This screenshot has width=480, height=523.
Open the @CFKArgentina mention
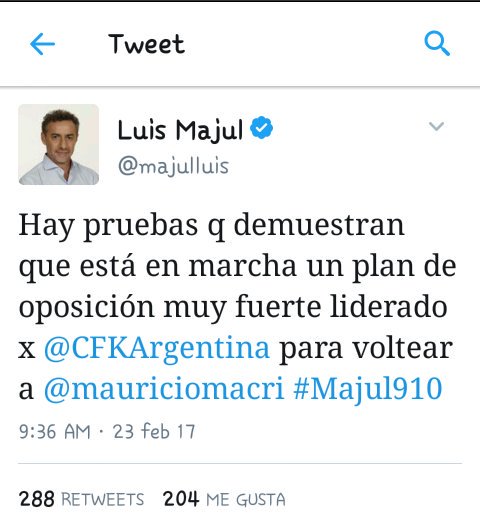(157, 349)
